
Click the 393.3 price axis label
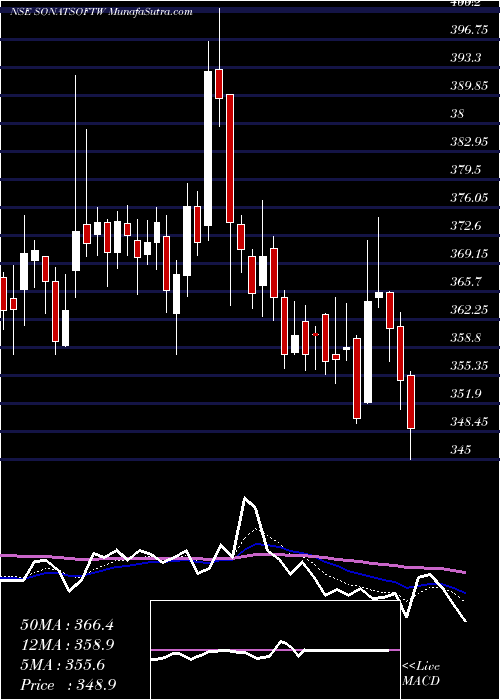click(x=465, y=58)
